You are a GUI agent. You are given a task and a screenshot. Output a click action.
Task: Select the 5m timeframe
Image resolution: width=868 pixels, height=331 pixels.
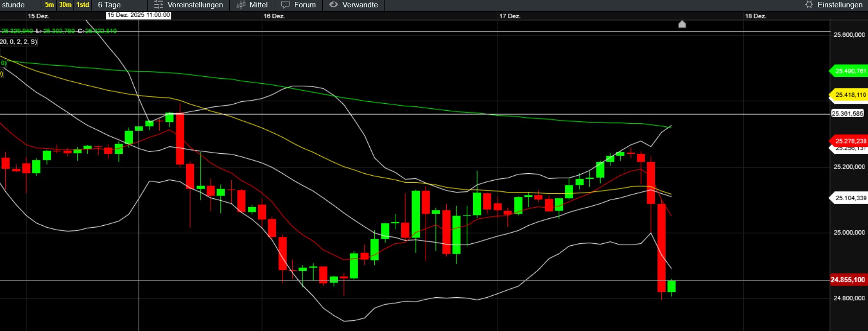click(x=49, y=5)
